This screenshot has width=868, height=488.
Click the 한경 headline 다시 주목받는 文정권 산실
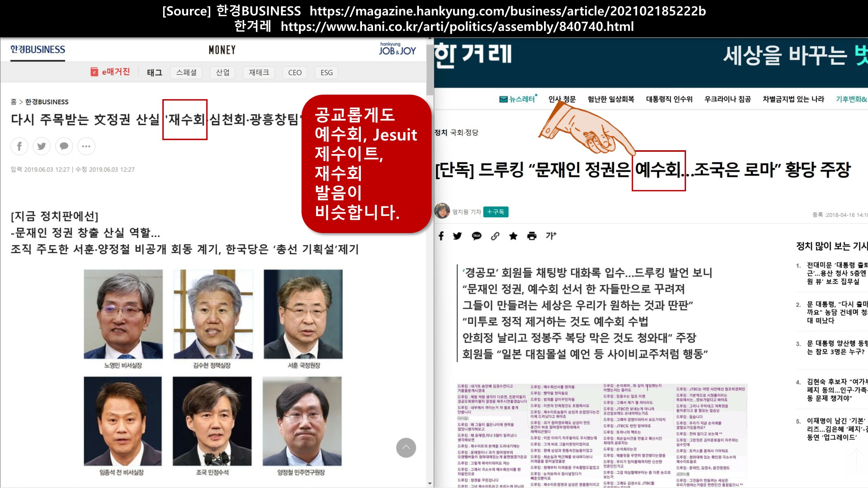[156, 120]
